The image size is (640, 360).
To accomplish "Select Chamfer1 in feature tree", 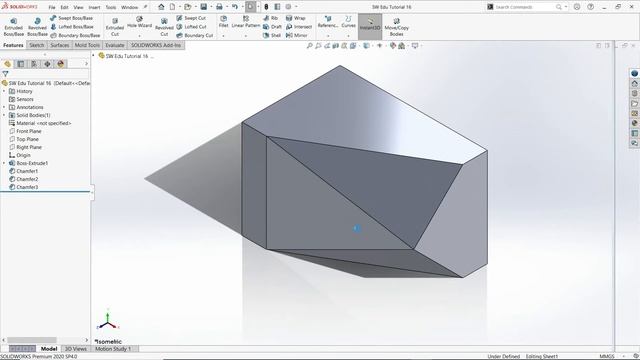I will pyautogui.click(x=24, y=171).
